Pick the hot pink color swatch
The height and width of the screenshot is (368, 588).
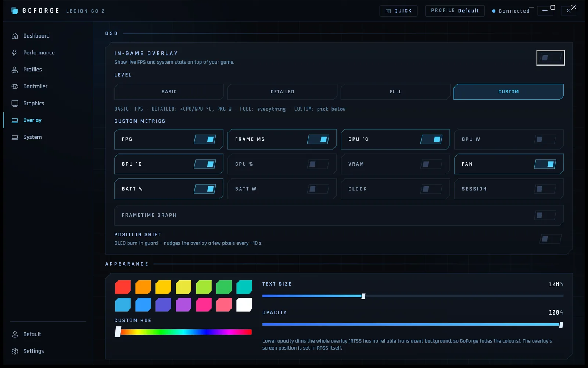coord(204,305)
